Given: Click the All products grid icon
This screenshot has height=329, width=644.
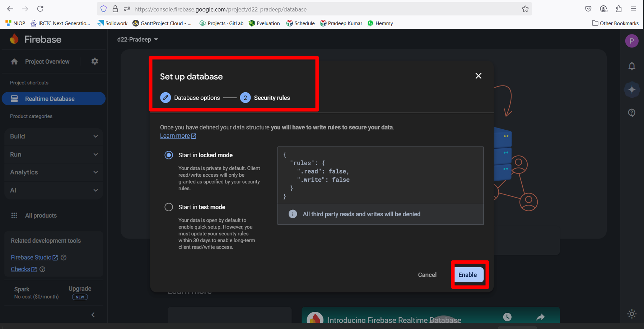Looking at the screenshot, I should (x=14, y=216).
